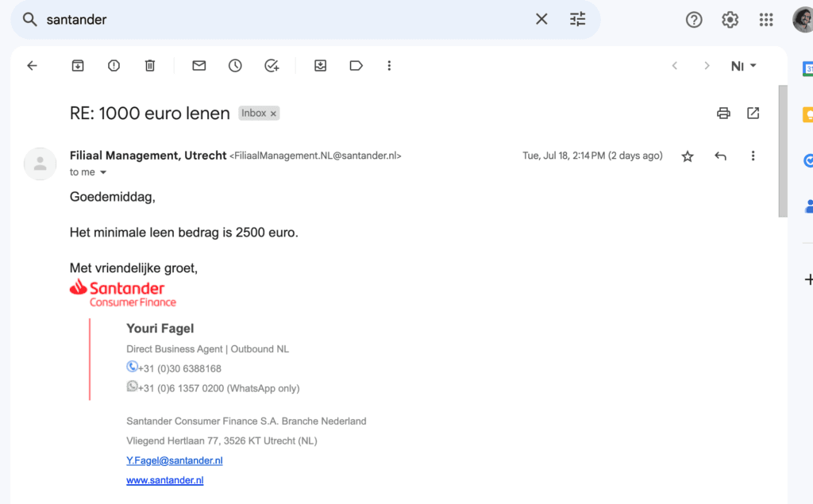Archive this email
The width and height of the screenshot is (813, 504).
point(78,66)
